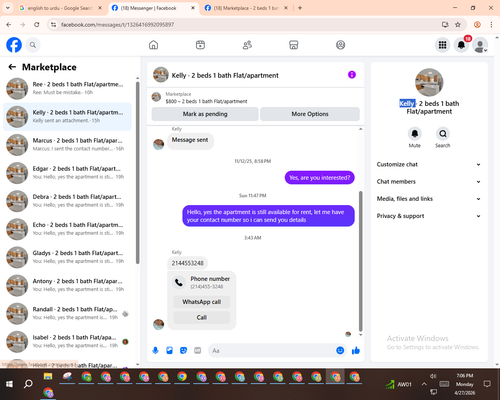Open Edgar conversation in list
The image size is (500, 400).
coord(67,173)
